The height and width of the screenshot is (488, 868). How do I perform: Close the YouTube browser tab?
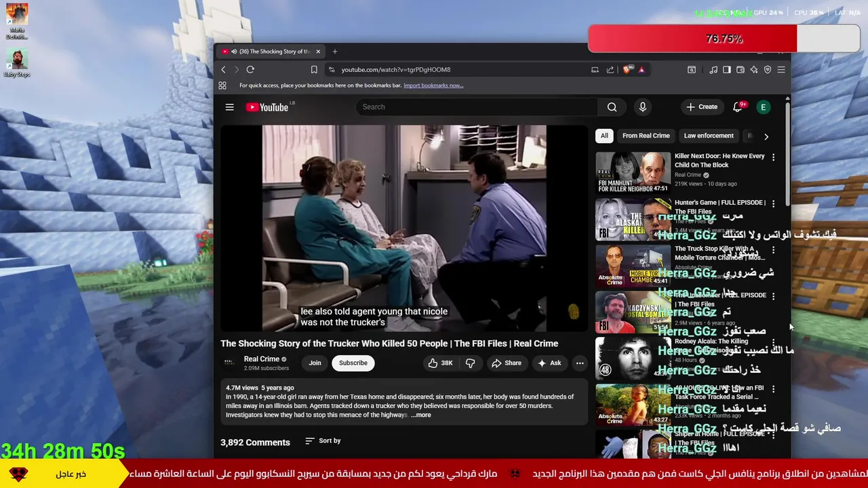pos(318,52)
